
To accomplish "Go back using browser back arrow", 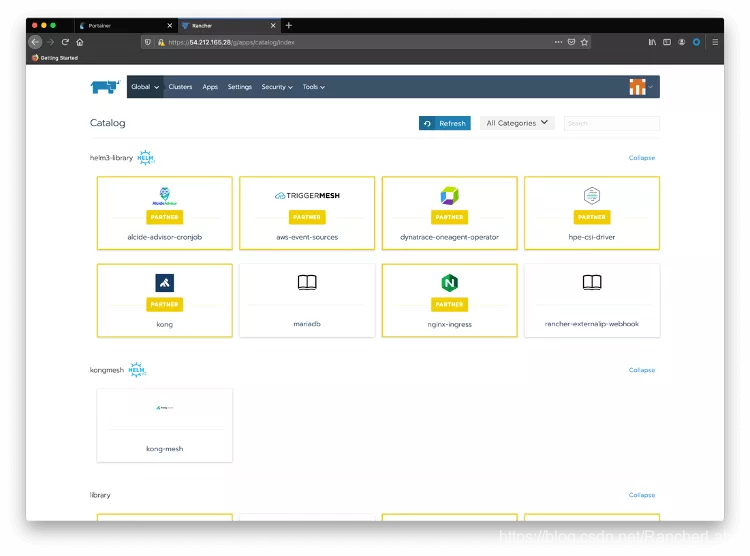I will click(35, 42).
